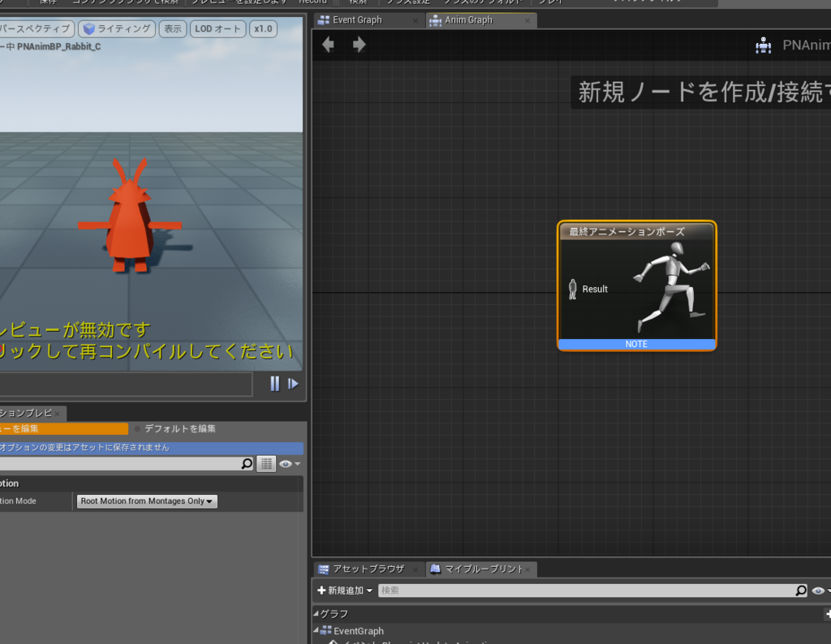The width and height of the screenshot is (831, 644).
Task: Open details view options eye dropdown
Action: point(290,464)
